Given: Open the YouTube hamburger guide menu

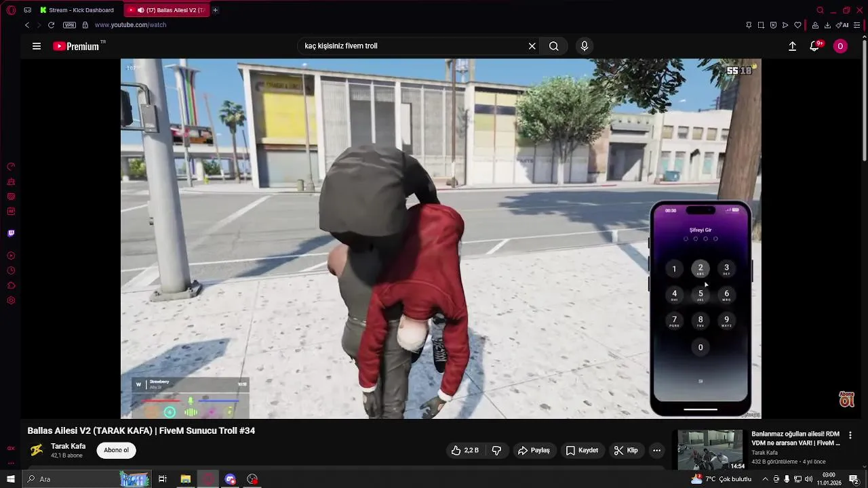Looking at the screenshot, I should click(37, 46).
